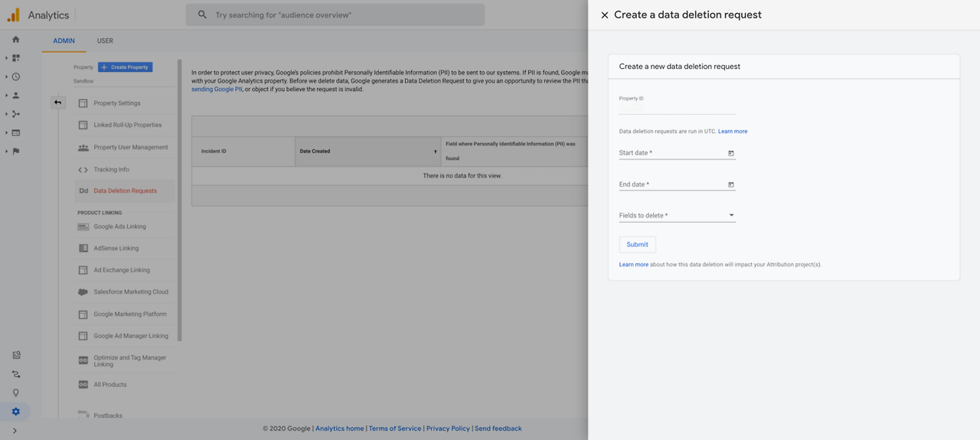980x440 pixels.
Task: Open the Audience person icon in sidebar
Action: [x=16, y=96]
